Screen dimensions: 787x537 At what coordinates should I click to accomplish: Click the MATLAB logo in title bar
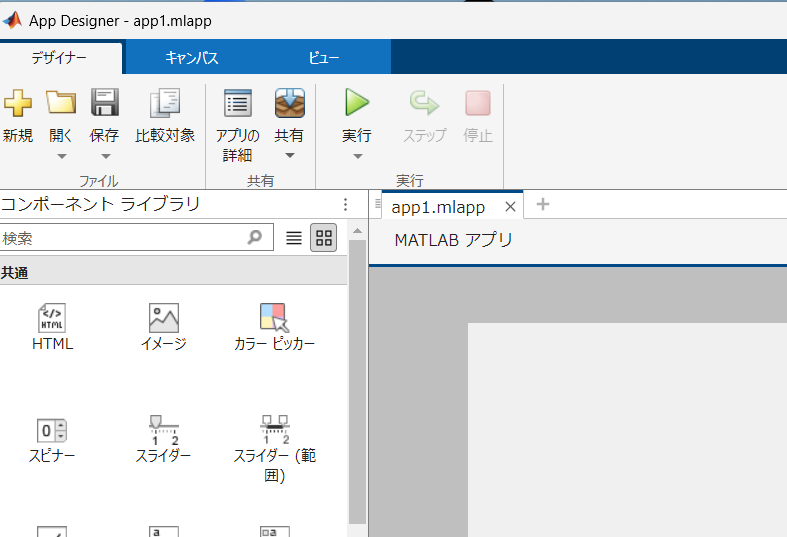13,20
